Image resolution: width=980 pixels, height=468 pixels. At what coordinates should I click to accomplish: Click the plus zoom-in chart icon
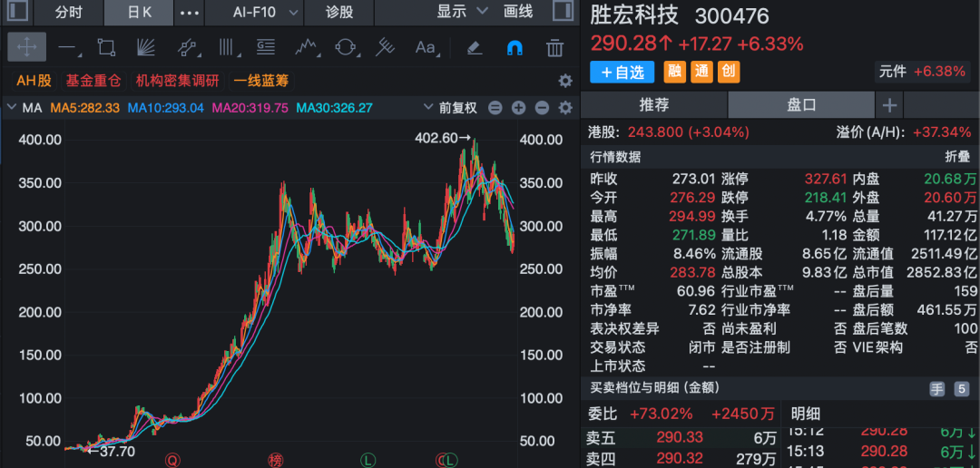518,108
